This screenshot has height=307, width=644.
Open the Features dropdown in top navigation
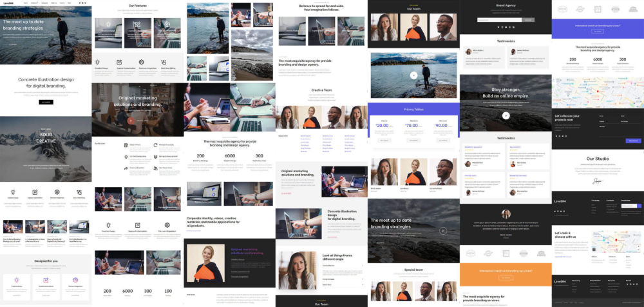(x=34, y=3)
